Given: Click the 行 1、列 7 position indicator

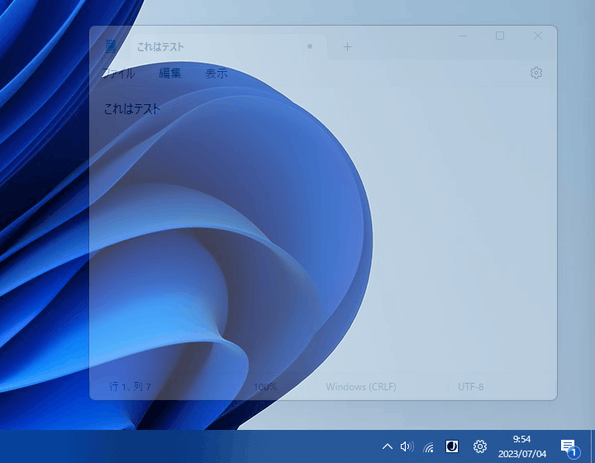Looking at the screenshot, I should 130,387.
